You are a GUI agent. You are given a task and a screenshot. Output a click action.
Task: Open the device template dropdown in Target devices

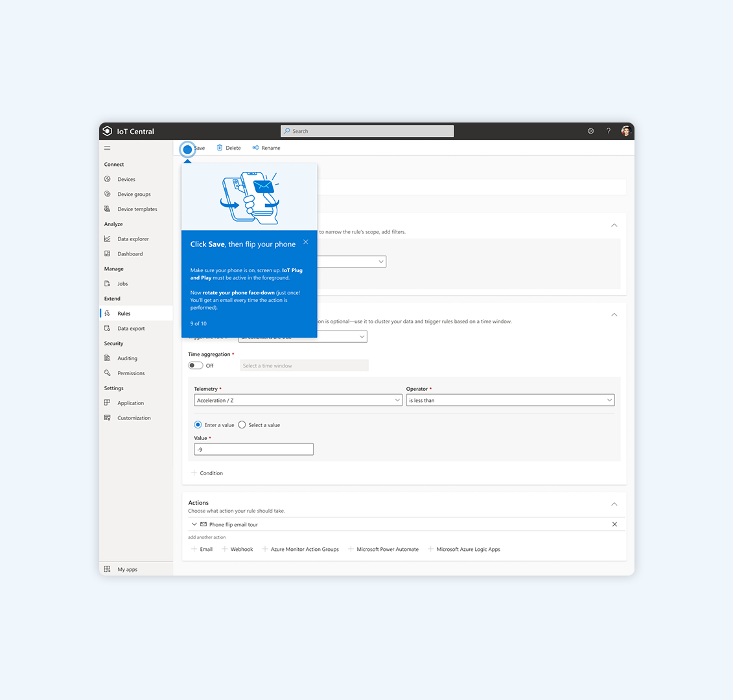pyautogui.click(x=351, y=261)
